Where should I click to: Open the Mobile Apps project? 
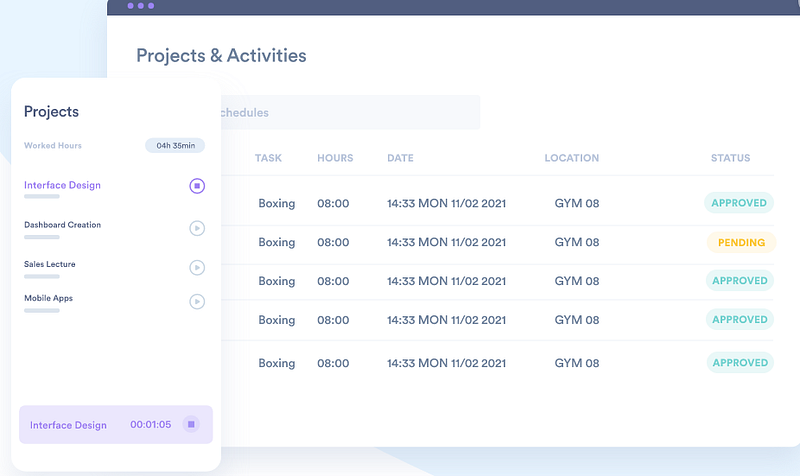[x=48, y=298]
